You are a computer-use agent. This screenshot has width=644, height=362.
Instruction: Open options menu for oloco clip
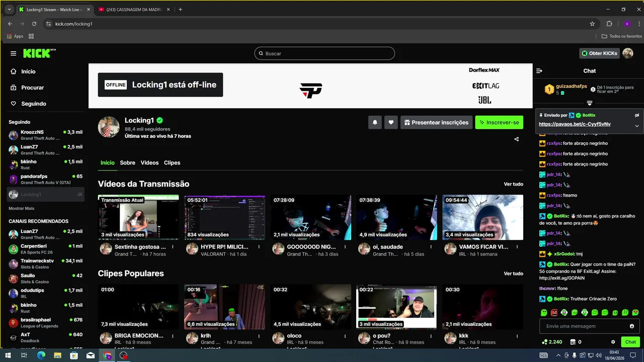pyautogui.click(x=345, y=335)
